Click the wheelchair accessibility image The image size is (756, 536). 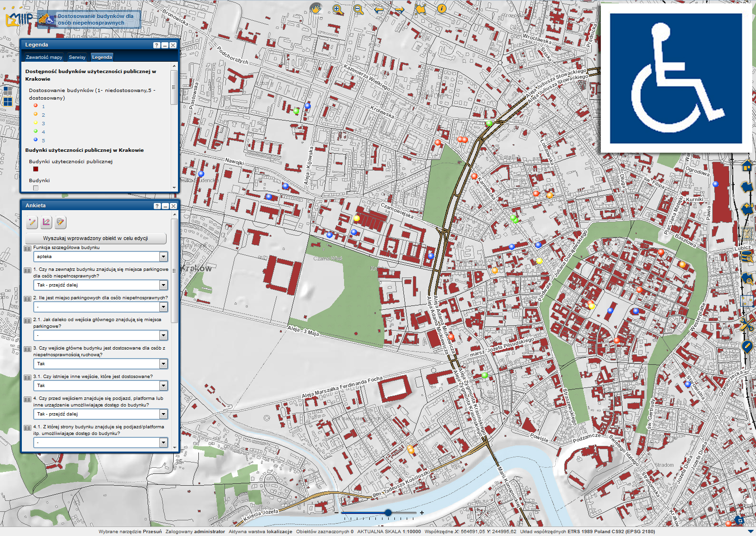click(676, 78)
